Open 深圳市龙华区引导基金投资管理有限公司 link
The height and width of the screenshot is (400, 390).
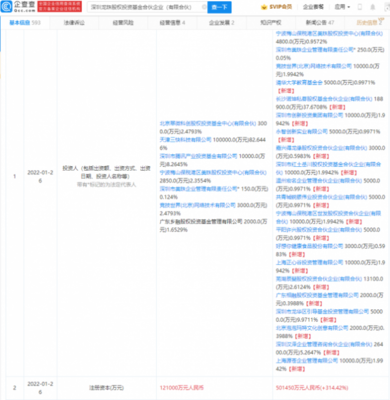click(x=322, y=311)
